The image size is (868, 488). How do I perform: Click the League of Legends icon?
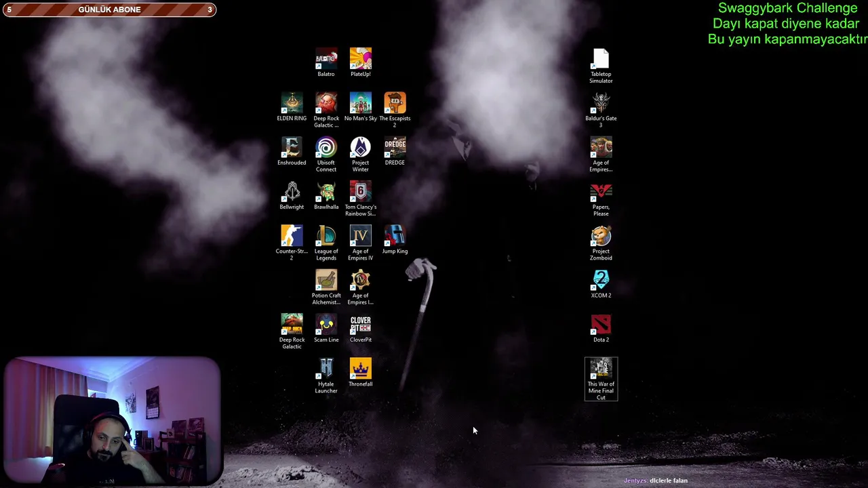click(x=326, y=243)
